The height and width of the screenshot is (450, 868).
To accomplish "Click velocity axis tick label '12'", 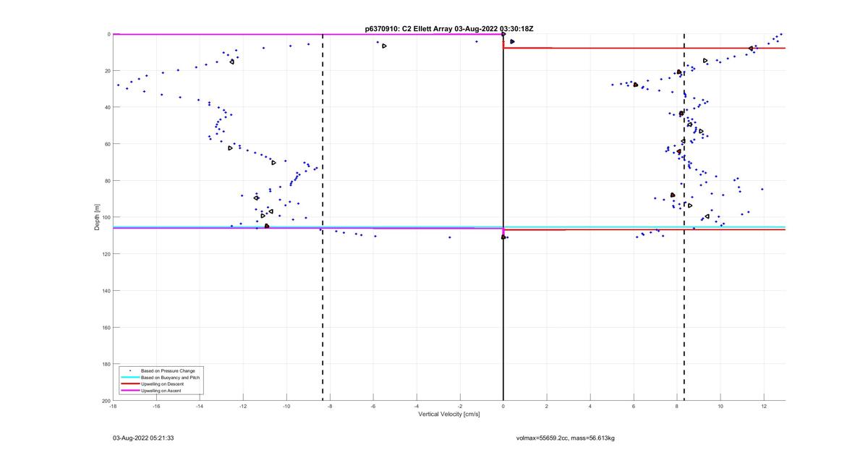I will [764, 407].
